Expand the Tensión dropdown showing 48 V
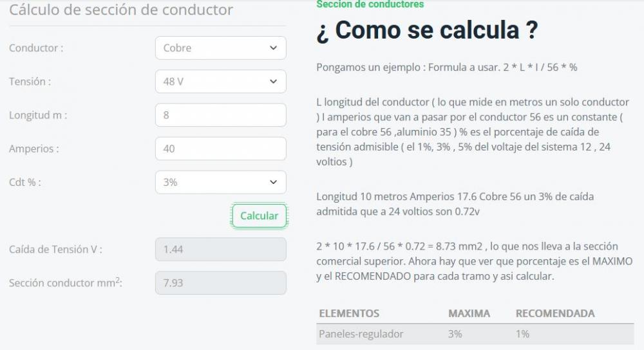The height and width of the screenshot is (350, 644). [x=220, y=81]
